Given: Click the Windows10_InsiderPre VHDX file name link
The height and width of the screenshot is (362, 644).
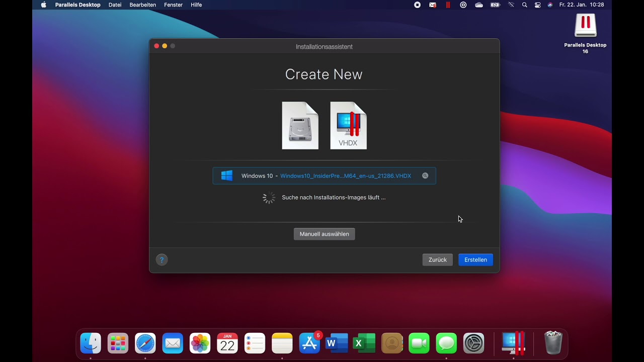Looking at the screenshot, I should tap(346, 176).
